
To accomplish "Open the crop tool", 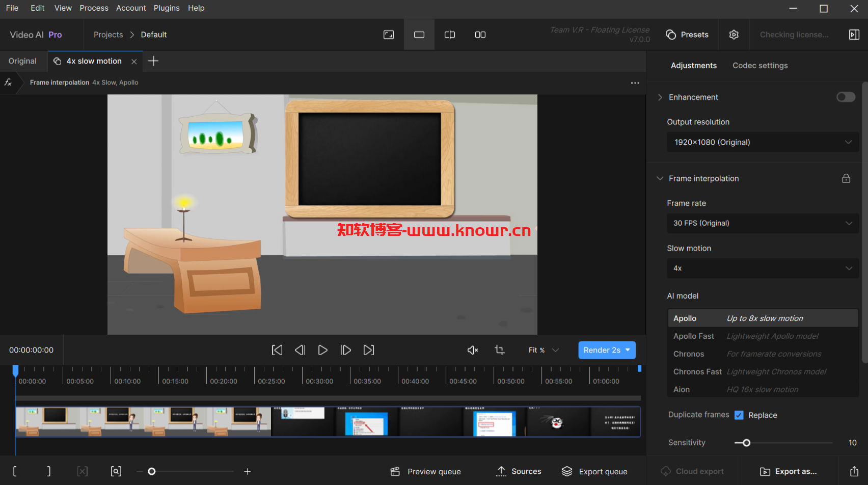I will [x=500, y=350].
